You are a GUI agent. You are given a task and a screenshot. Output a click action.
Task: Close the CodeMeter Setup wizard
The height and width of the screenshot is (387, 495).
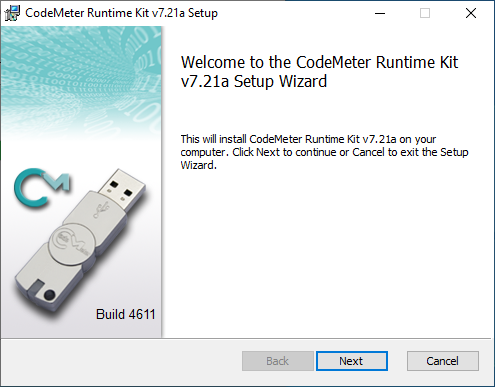(471, 13)
